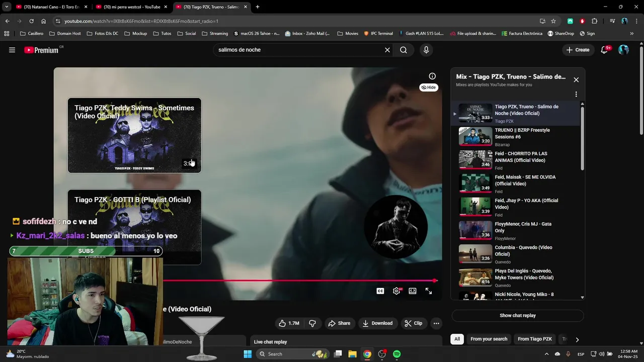Viewport: 644px width, 362px height.
Task: Start voice search with the microphone
Action: click(426, 50)
